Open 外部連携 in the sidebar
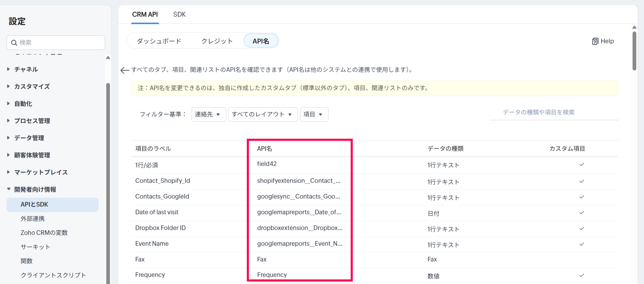Viewport: 644px width, 284px height. [x=33, y=219]
